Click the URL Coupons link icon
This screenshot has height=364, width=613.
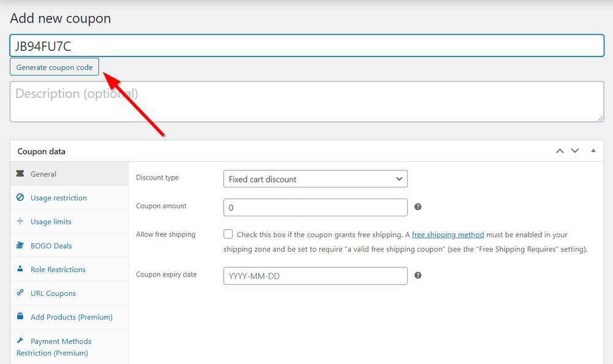20,293
